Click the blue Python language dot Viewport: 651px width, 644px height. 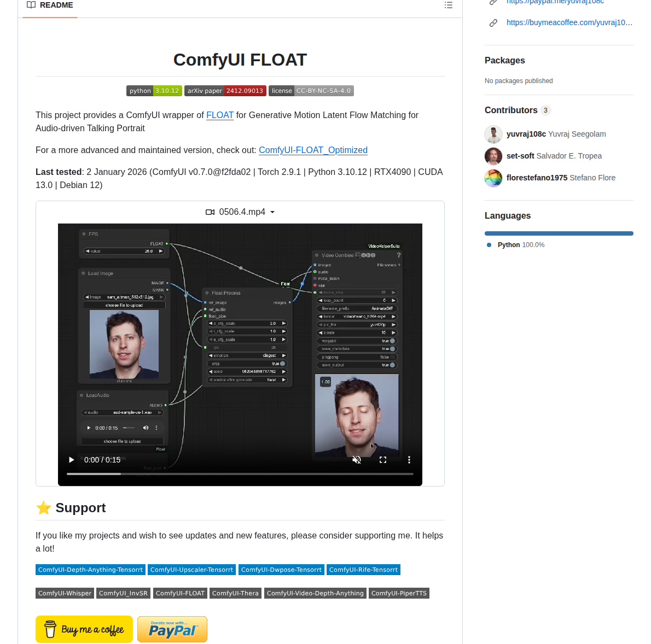[x=489, y=245]
